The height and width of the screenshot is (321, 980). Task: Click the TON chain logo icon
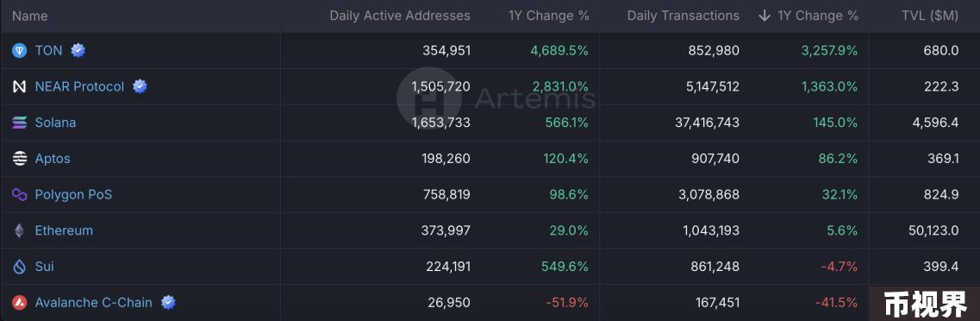click(19, 51)
